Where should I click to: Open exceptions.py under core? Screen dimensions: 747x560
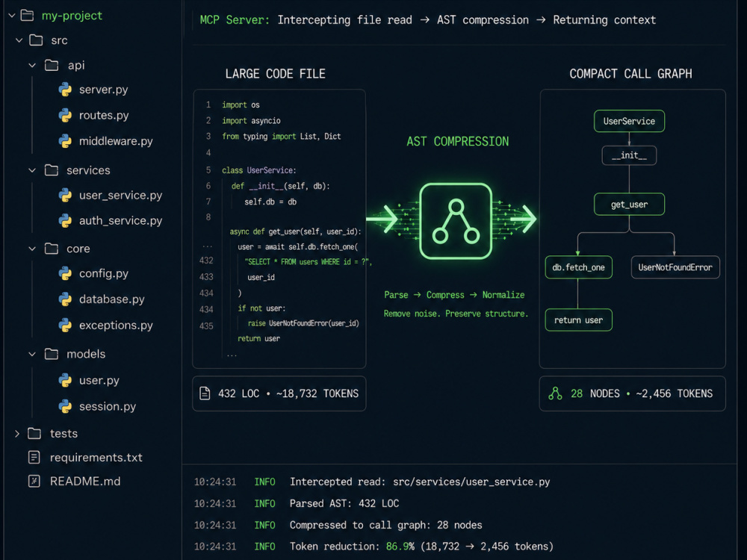pyautogui.click(x=116, y=326)
